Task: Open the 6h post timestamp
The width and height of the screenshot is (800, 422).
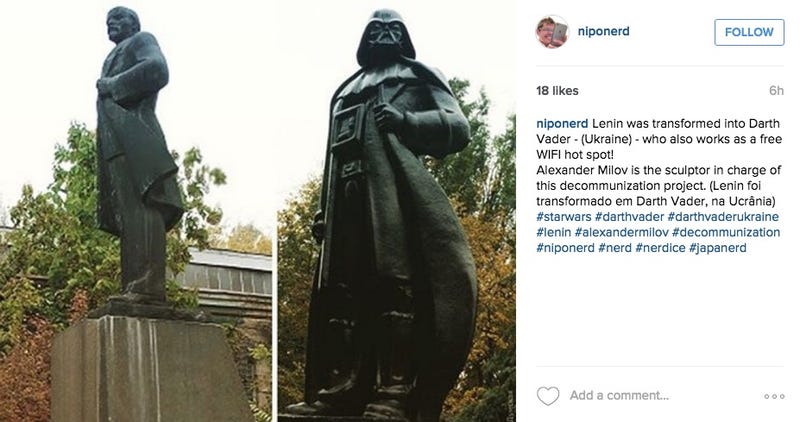Action: (777, 91)
